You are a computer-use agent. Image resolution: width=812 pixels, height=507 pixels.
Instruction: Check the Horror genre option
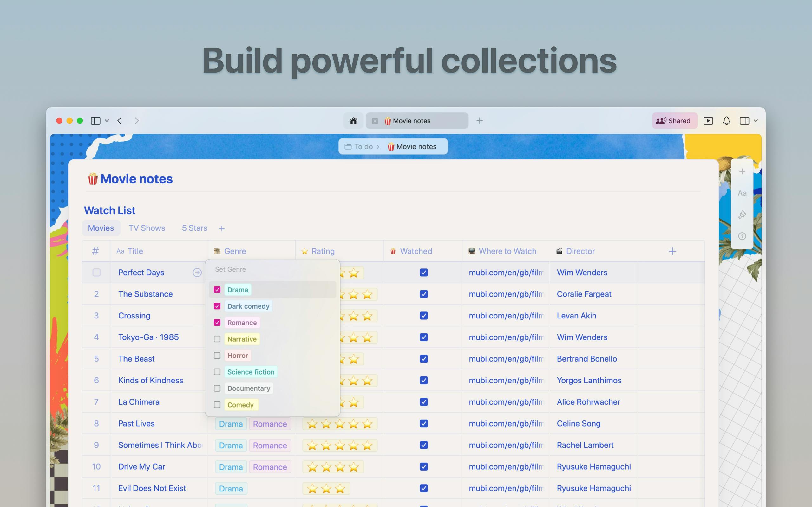coord(217,356)
